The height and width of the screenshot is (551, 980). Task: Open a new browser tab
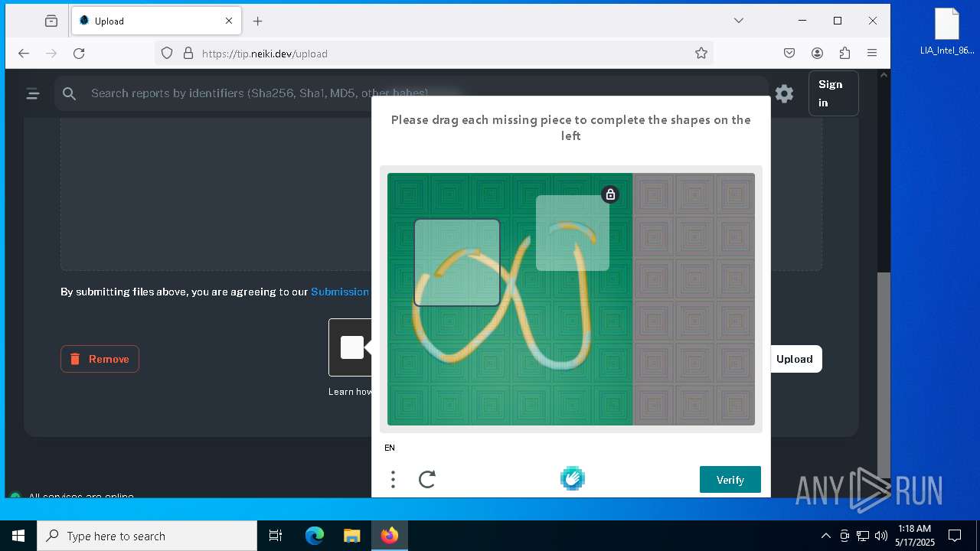coord(258,21)
